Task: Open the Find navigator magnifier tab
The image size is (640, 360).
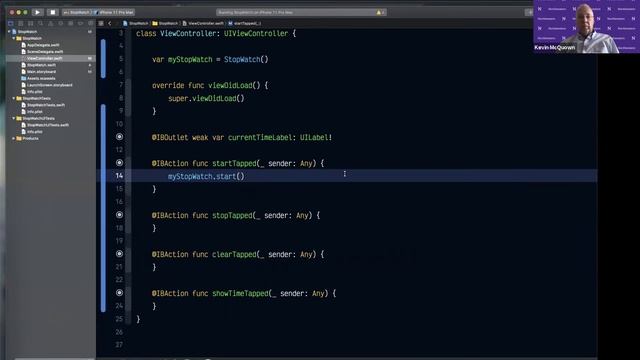Action: pyautogui.click(x=40, y=23)
